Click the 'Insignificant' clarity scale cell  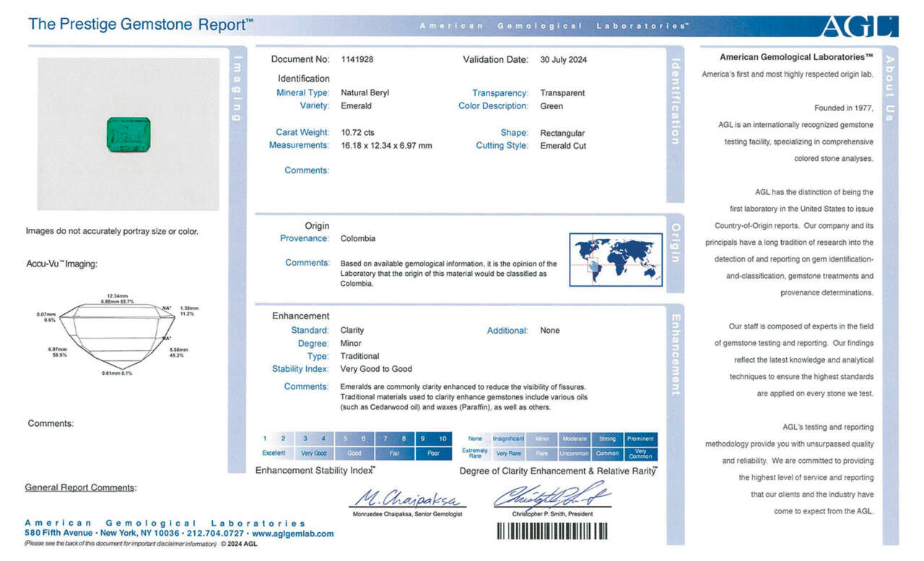point(508,438)
